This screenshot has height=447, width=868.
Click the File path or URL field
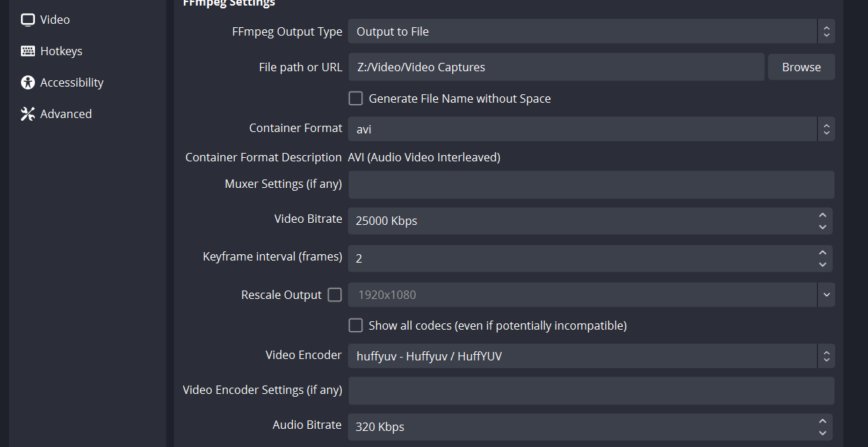[556, 67]
